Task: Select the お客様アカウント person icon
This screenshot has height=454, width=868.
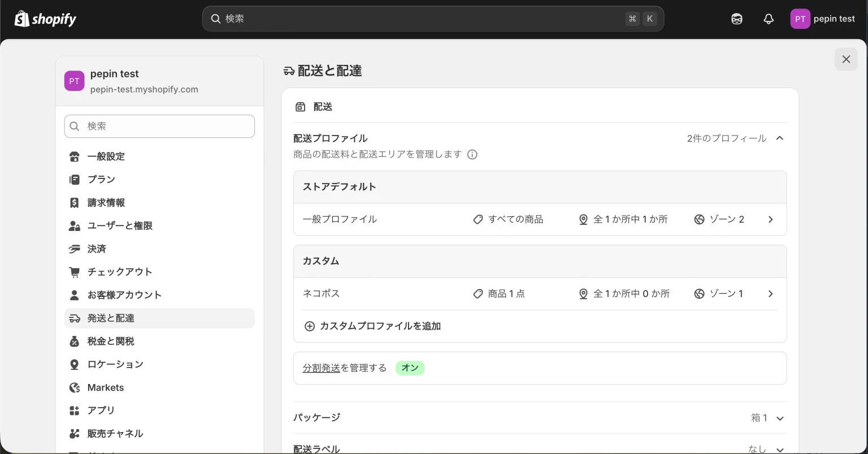Action: pyautogui.click(x=74, y=295)
